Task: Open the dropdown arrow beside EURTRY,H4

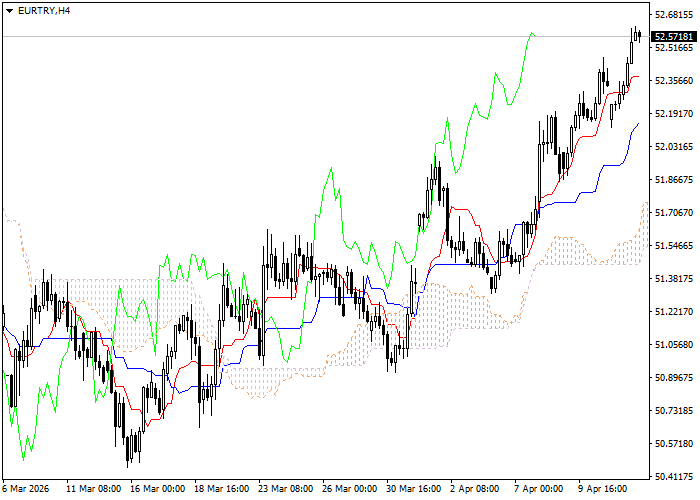Action: pyautogui.click(x=10, y=10)
